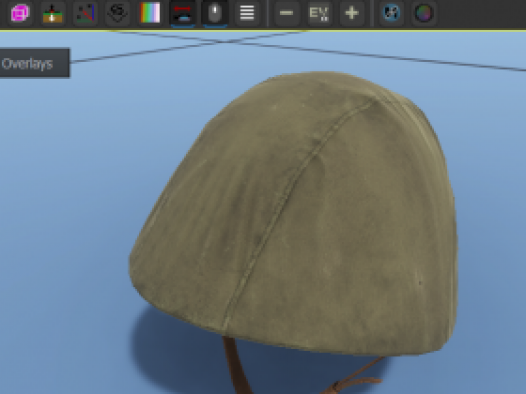Open the hamburger lines menu
The image size is (526, 394).
coord(247,13)
